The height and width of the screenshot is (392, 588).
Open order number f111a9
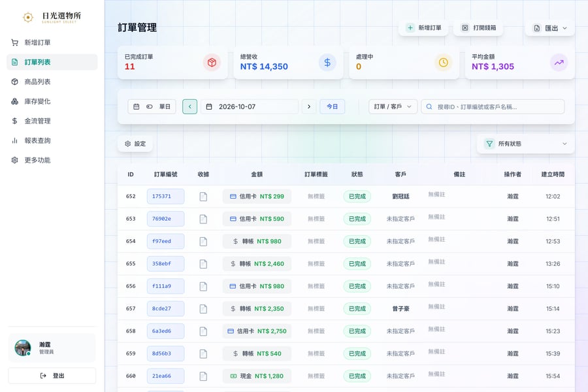166,286
